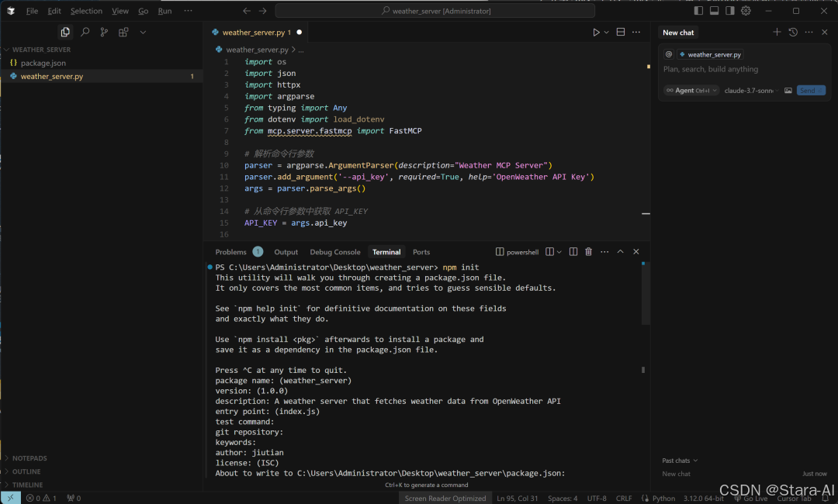Screen dimensions: 838x504
Task: Add context with the @ button
Action: 669,54
